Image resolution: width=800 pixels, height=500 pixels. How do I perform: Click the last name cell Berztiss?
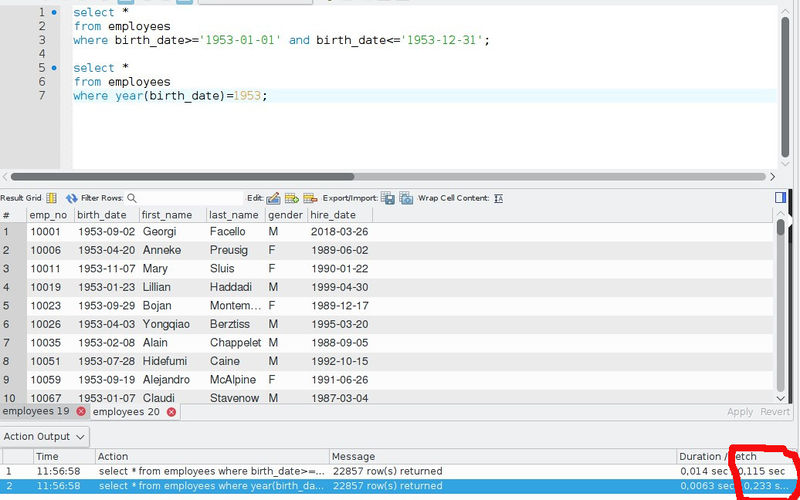[230, 324]
